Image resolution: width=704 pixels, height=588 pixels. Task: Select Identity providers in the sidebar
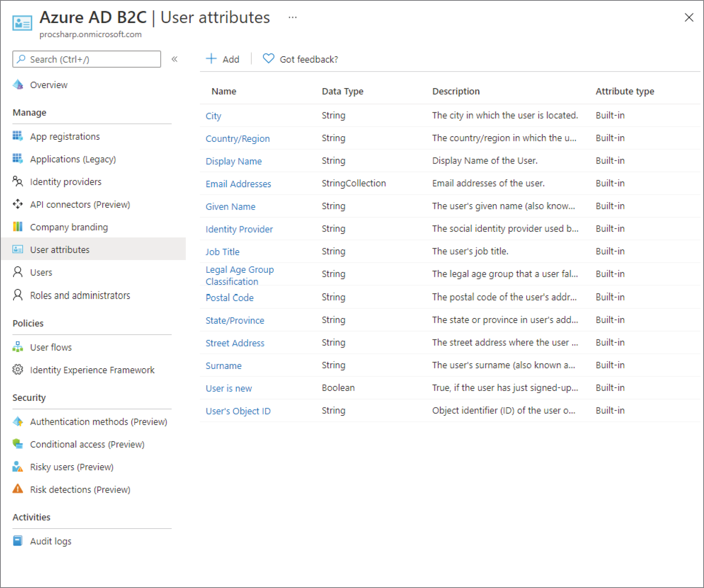point(65,181)
